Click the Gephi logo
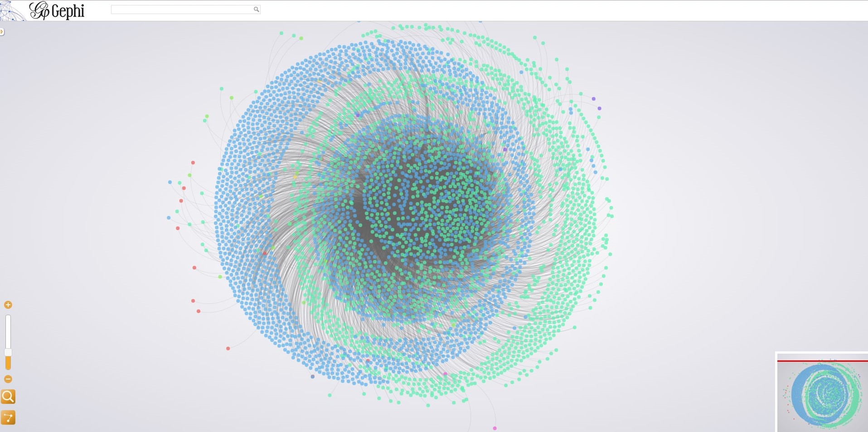The height and width of the screenshot is (432, 868). click(x=57, y=11)
